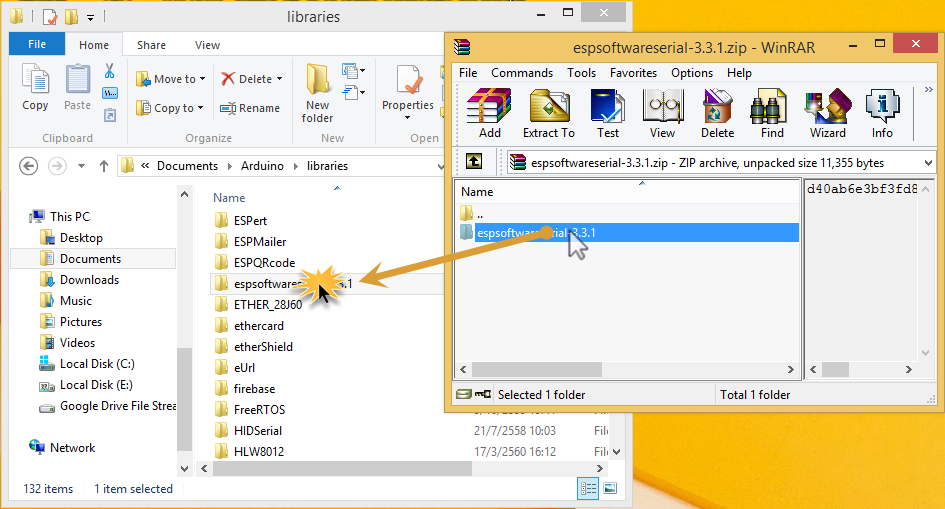Open WinRAR Help menu
Screen dimensions: 945x509
pos(739,73)
